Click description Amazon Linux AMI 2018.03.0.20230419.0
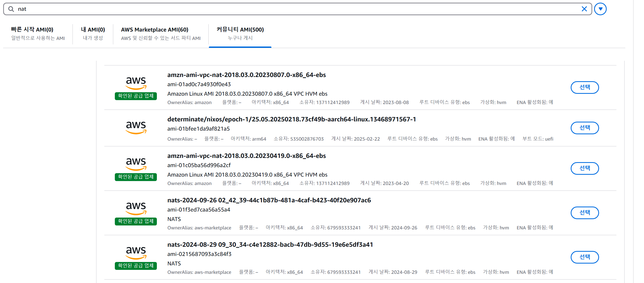Image resolution: width=644 pixels, height=283 pixels. (247, 175)
